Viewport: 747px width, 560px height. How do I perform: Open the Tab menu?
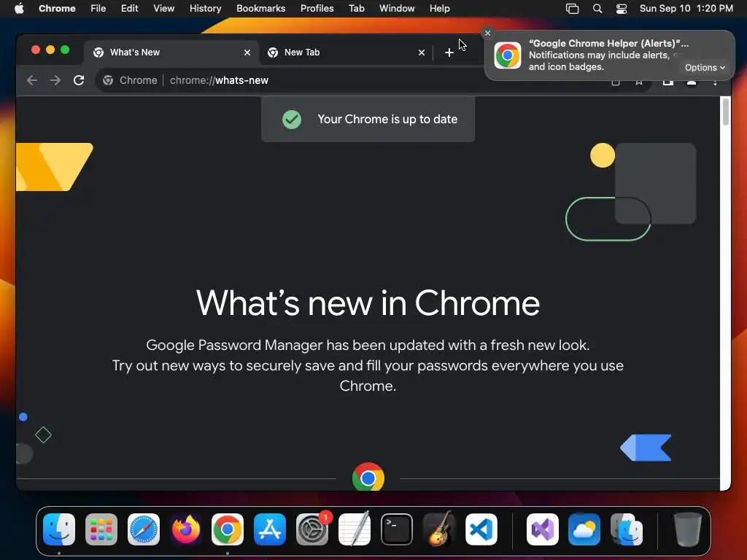(x=356, y=9)
